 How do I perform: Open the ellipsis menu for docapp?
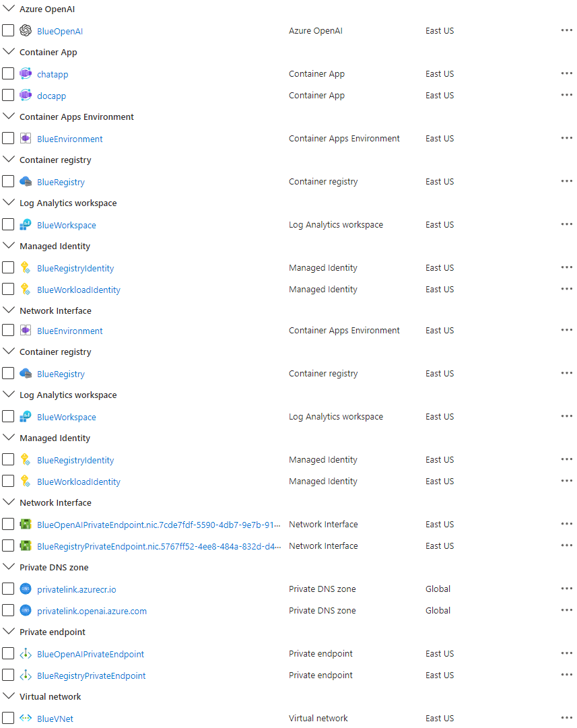point(566,95)
